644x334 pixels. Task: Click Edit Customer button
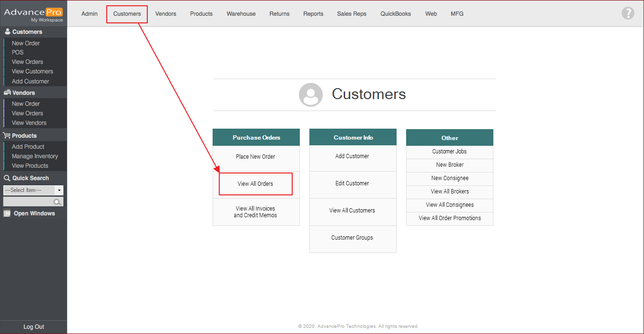352,183
